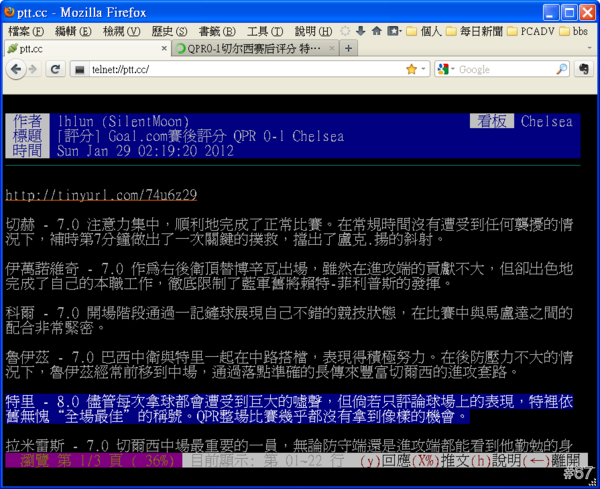Open the 個人 bookmark folder
Viewport: 600px width, 489px height.
424,31
